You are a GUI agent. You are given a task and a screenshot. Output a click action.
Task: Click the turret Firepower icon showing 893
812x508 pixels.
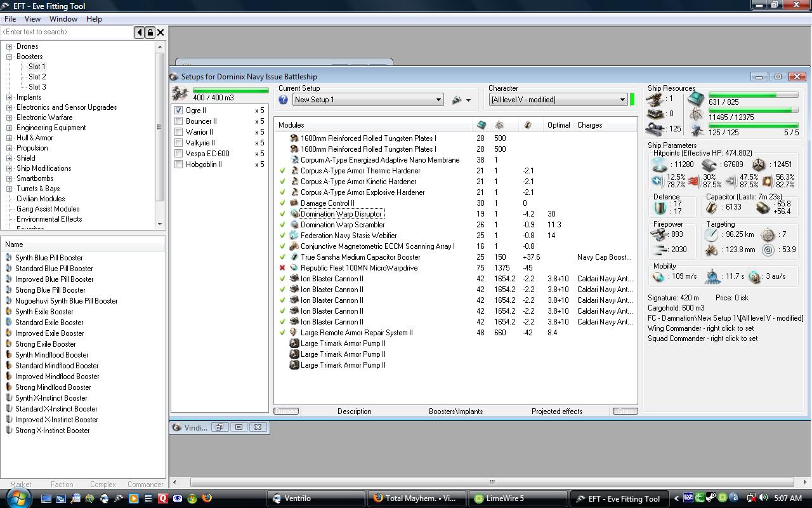660,234
